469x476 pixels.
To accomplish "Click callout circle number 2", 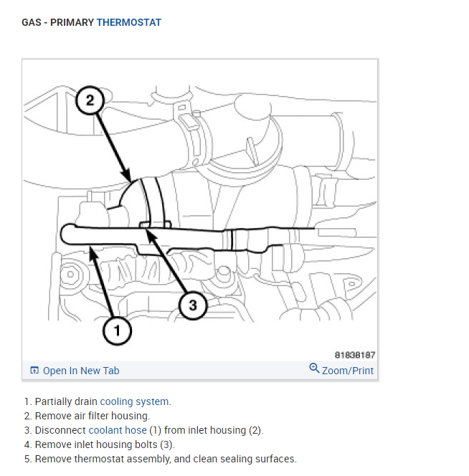I will click(90, 100).
